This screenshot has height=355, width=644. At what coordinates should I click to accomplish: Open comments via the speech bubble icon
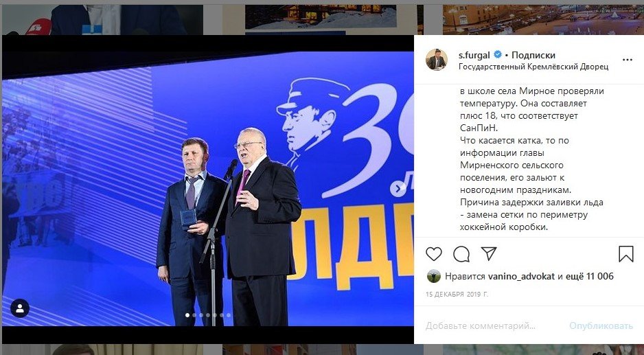tap(461, 254)
